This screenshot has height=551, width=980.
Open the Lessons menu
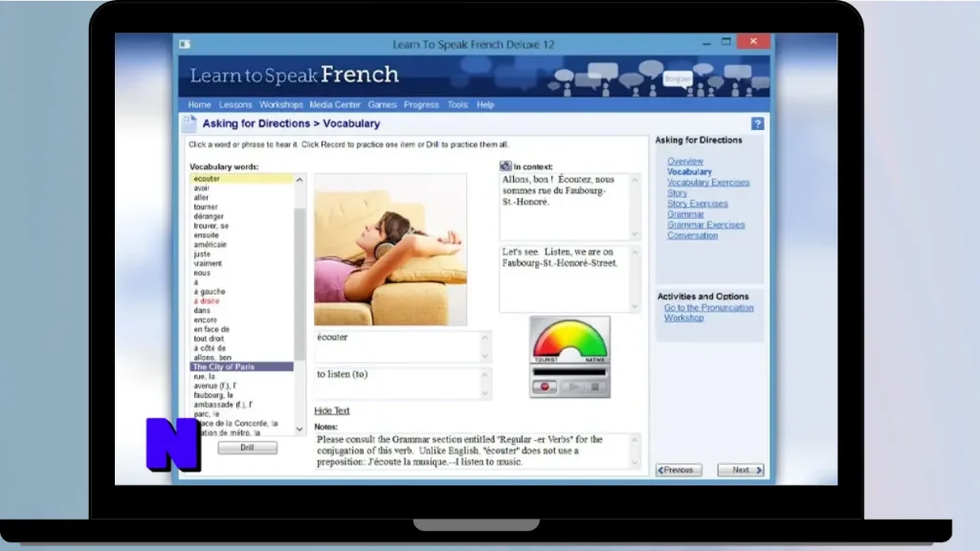click(235, 105)
